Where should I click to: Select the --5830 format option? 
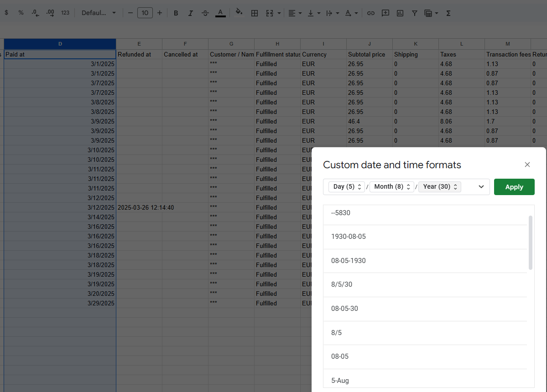point(425,213)
